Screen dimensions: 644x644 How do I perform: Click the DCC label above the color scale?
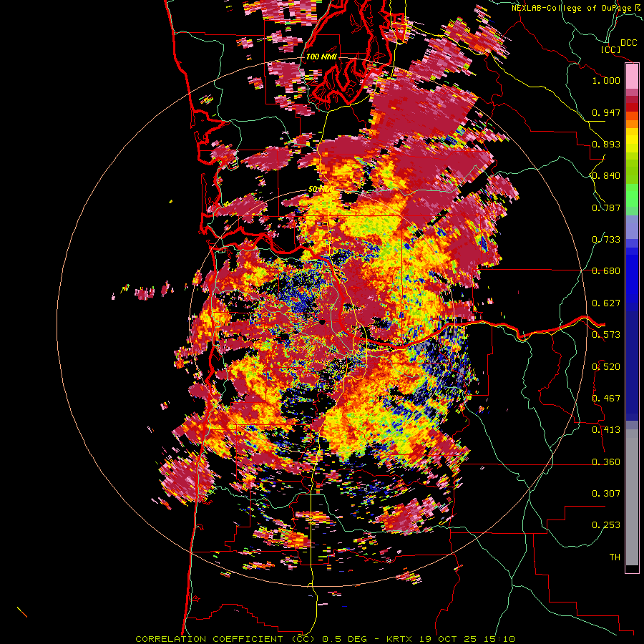point(629,43)
